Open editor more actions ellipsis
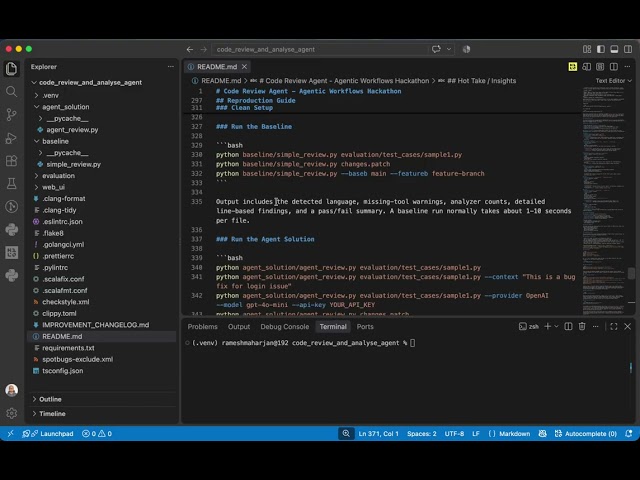640x480 pixels. tap(627, 67)
